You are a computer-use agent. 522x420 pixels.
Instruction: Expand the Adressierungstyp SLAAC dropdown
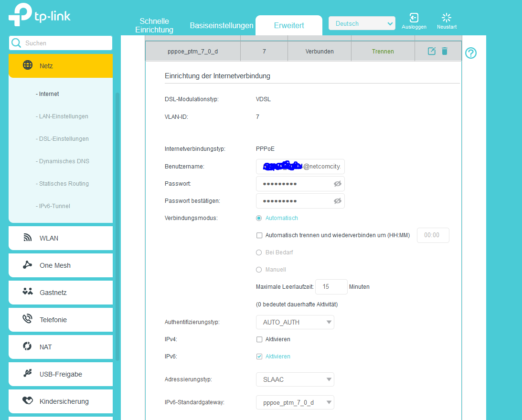click(295, 379)
